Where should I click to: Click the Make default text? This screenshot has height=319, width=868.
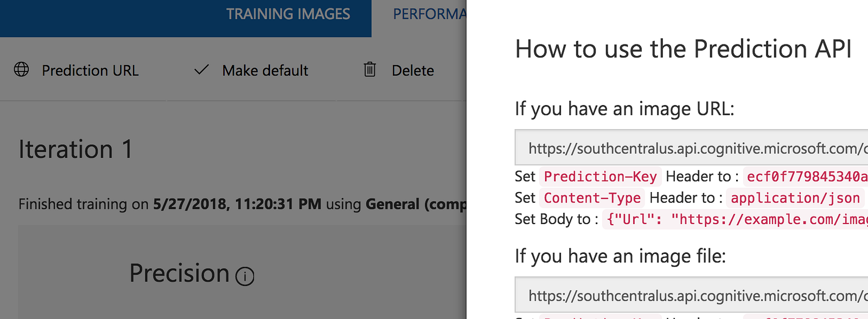point(265,71)
